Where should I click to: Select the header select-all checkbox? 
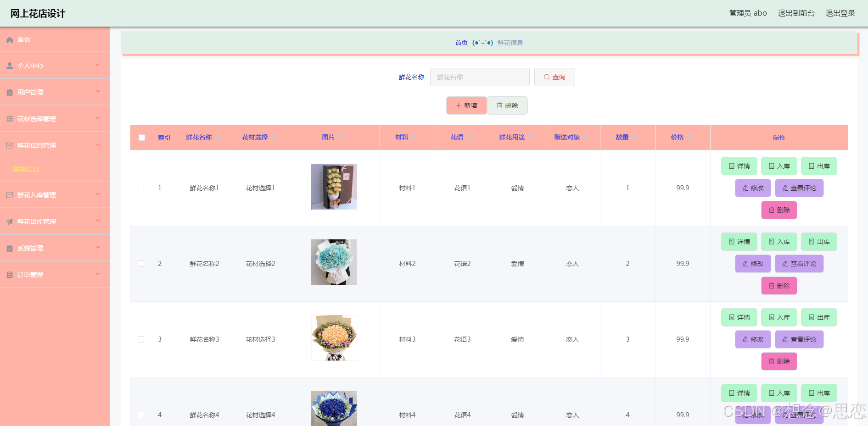(x=142, y=138)
